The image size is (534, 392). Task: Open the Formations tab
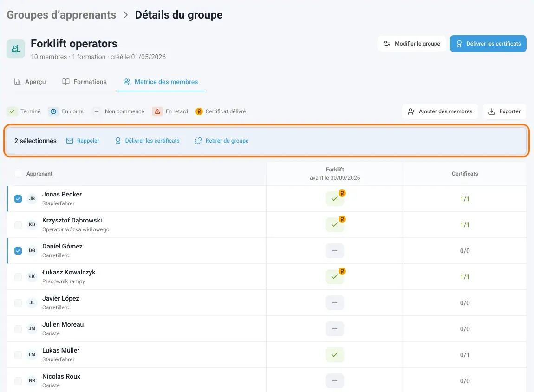[x=85, y=82]
